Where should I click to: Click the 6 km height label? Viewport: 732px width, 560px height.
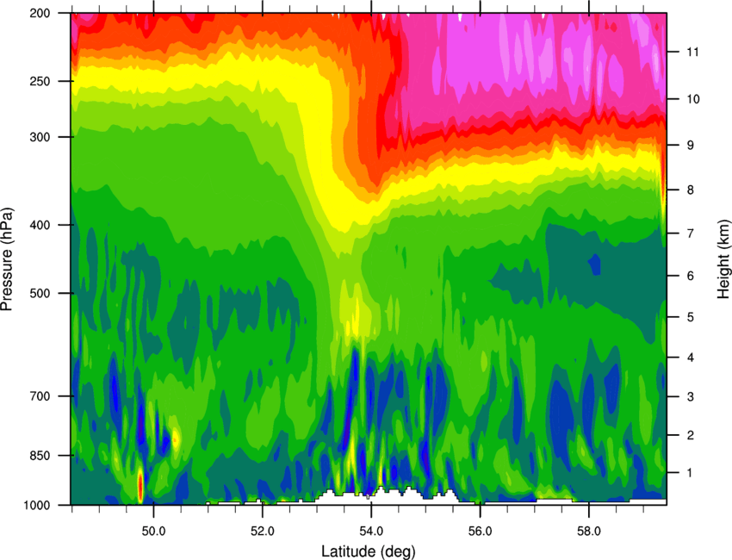point(691,276)
